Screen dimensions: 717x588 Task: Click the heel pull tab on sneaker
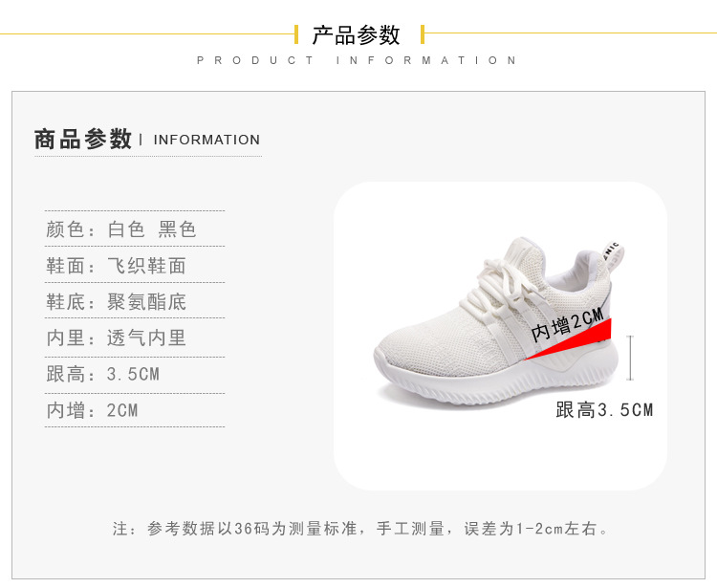coord(613,256)
